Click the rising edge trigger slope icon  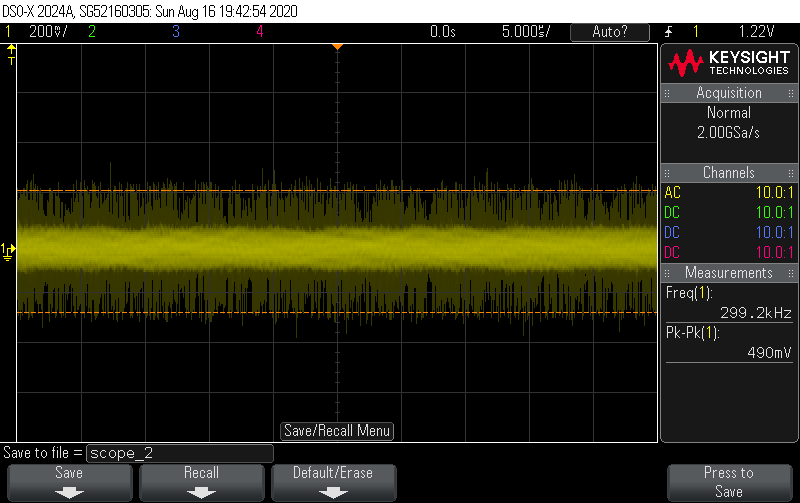[x=668, y=32]
